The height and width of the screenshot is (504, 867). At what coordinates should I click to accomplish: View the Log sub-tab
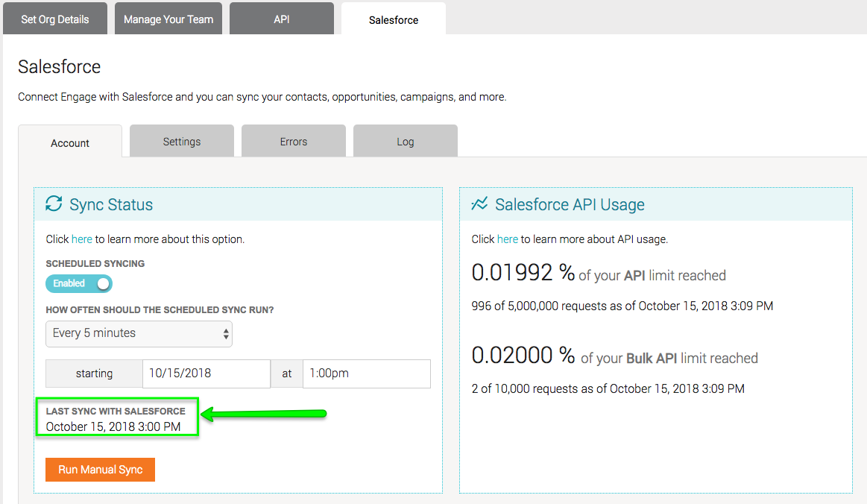point(406,141)
